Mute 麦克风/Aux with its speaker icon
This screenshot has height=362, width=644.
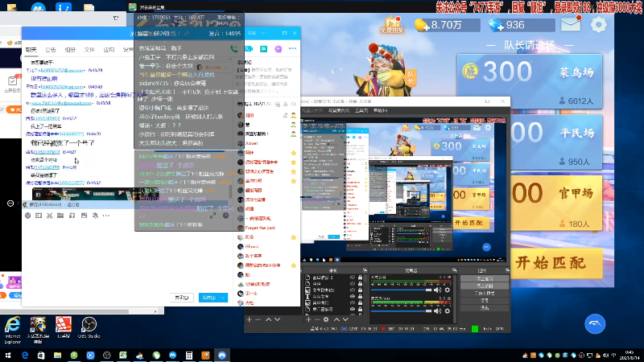tap(438, 311)
